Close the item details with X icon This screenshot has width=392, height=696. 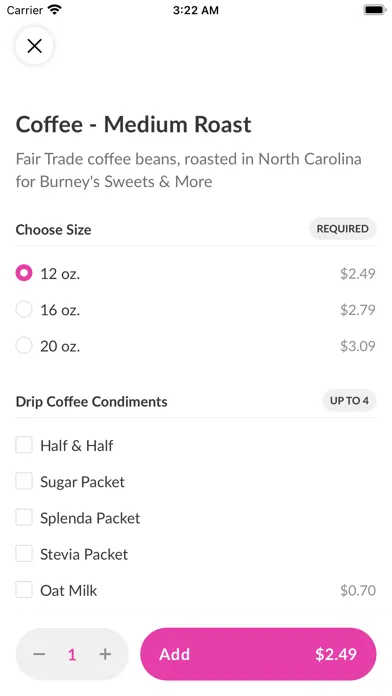34,46
